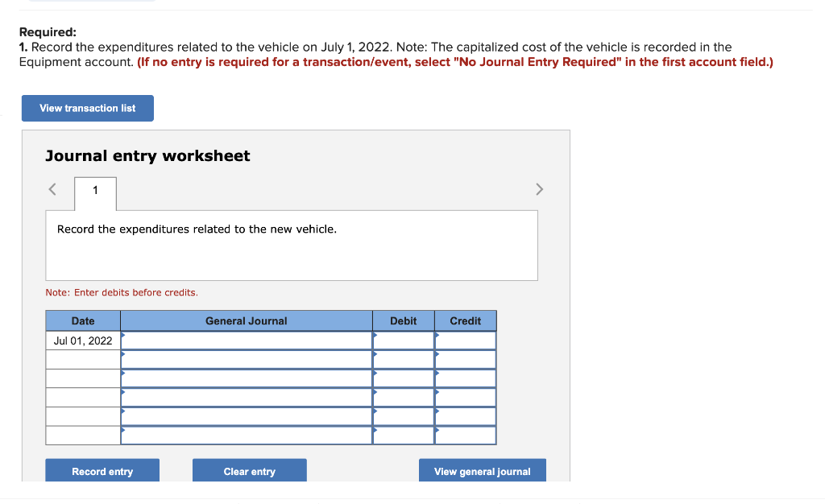The height and width of the screenshot is (504, 825).
Task: Click the Credit column header
Action: point(466,320)
